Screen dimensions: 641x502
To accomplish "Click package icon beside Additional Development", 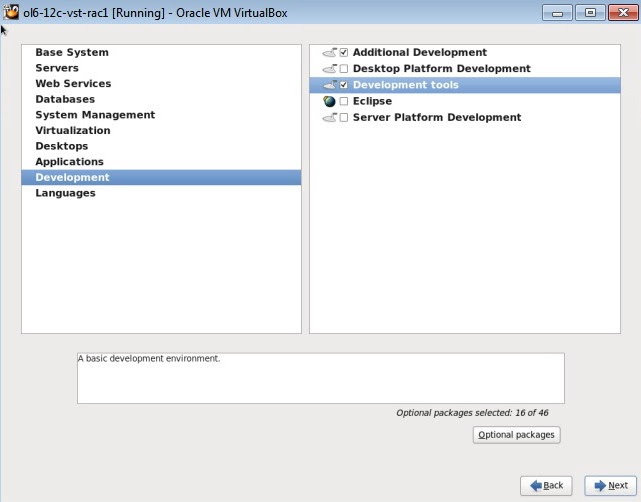I will pyautogui.click(x=329, y=52).
